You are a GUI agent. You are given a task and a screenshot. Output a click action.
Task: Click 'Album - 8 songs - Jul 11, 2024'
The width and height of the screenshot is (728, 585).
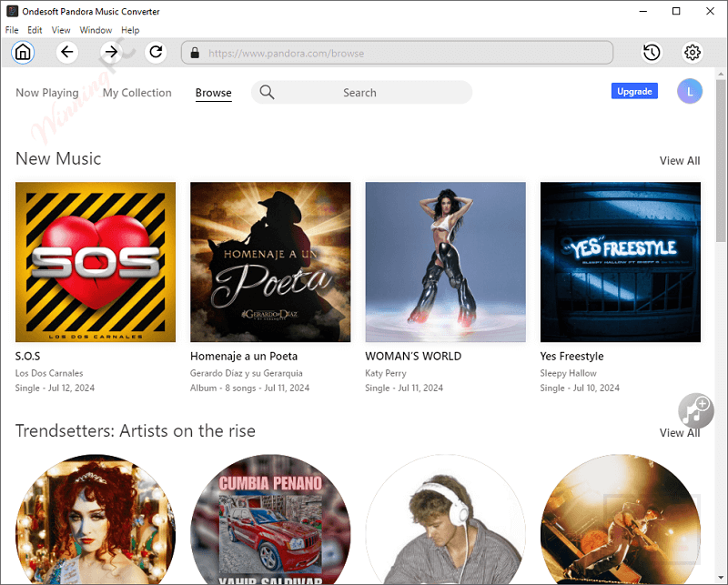tap(249, 388)
